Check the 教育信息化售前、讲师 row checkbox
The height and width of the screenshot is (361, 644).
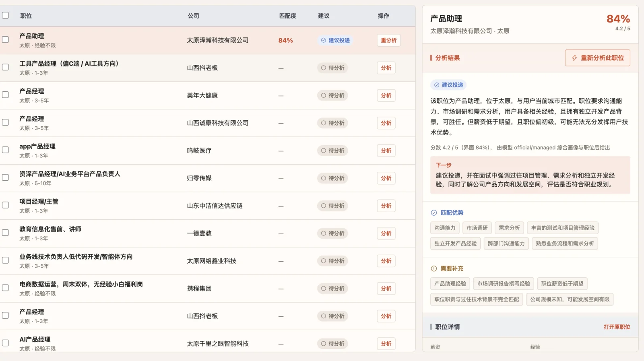(5, 233)
